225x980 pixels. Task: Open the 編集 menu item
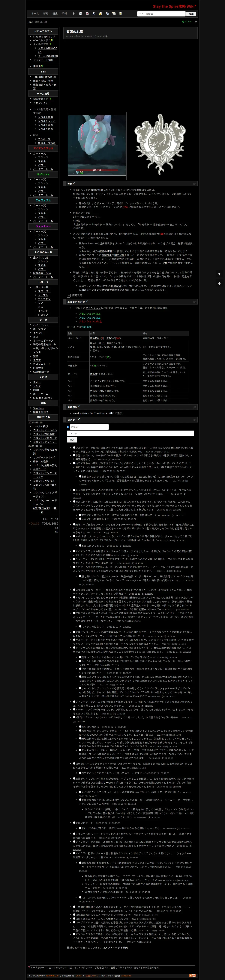(x=55, y=14)
